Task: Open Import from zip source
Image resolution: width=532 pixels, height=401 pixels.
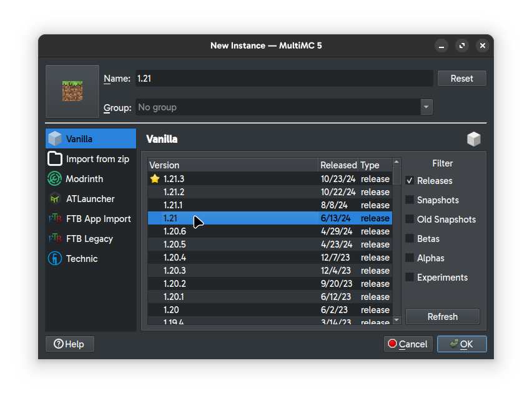Action: point(91,159)
